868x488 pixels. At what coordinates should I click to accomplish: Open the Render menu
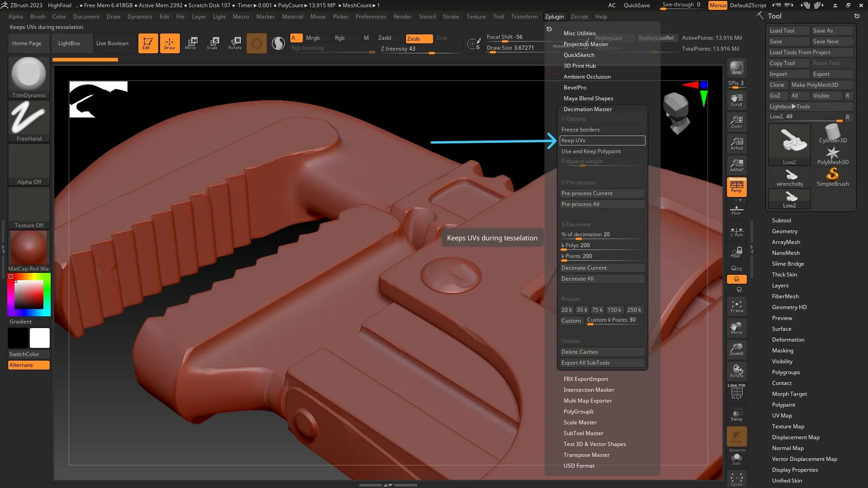point(402,17)
